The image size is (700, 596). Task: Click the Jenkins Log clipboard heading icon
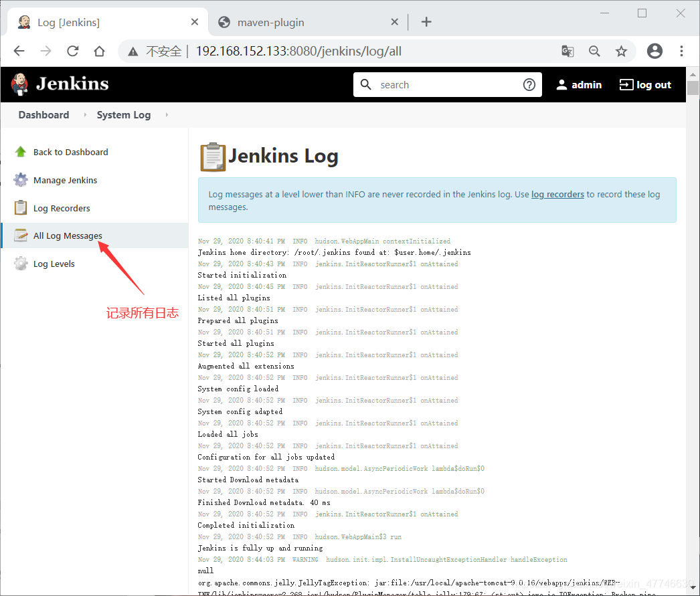tap(213, 157)
